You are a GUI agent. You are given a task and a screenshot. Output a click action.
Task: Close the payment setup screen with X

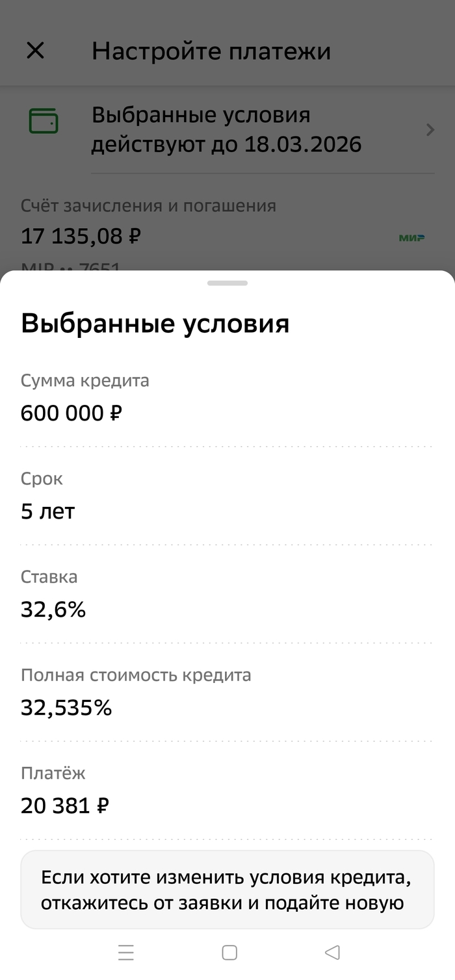point(35,51)
